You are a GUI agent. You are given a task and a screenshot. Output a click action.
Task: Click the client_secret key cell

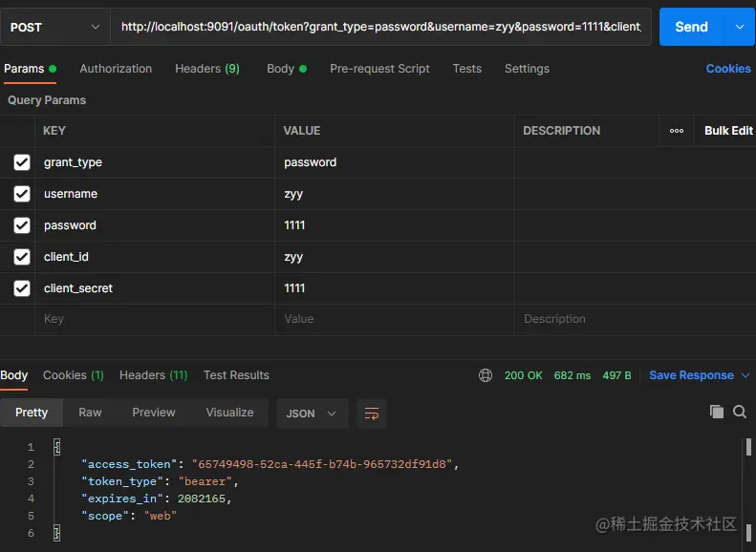[154, 288]
